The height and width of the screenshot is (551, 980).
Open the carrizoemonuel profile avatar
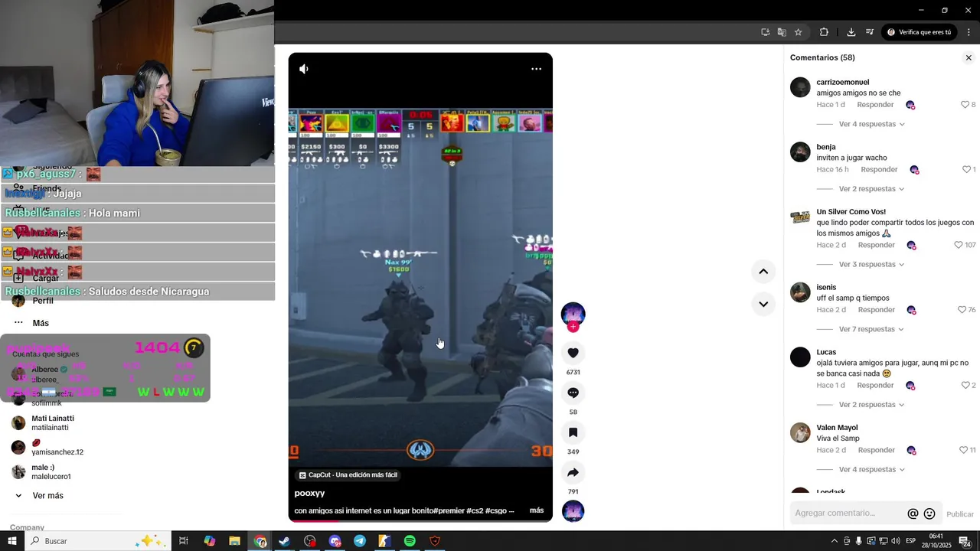pos(800,87)
